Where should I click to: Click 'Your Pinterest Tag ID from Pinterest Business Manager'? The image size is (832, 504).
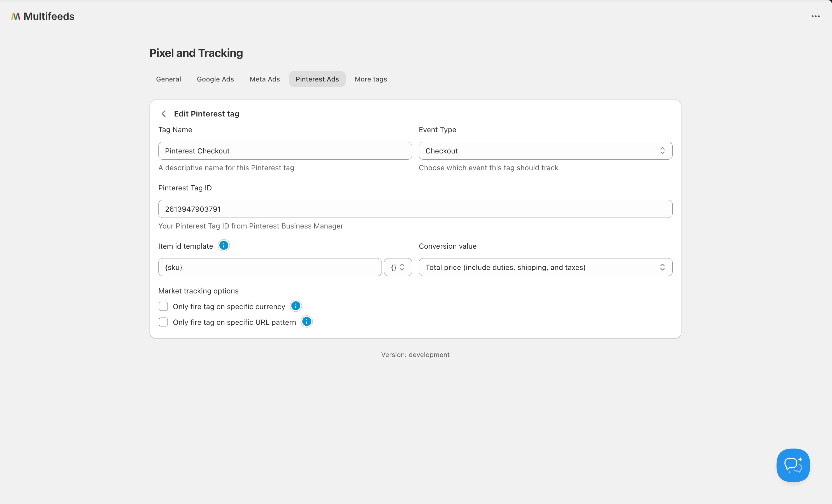250,226
